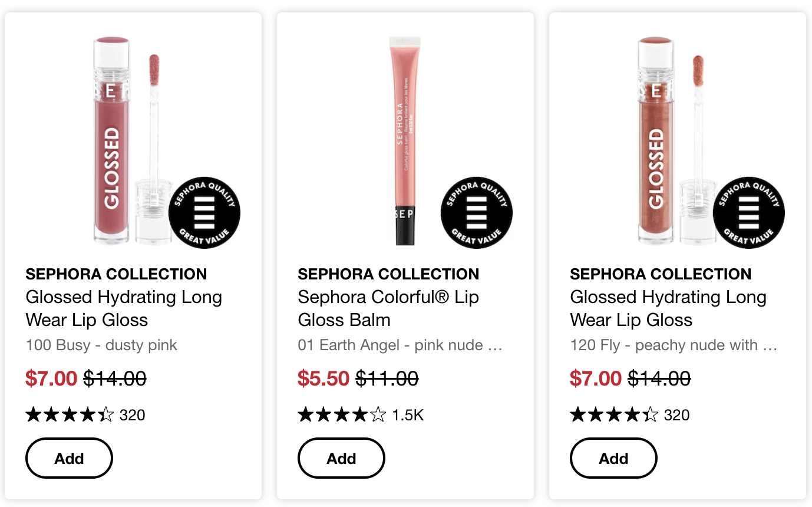Open the Sephora Colorful Lip Gloss Balm title
Viewport: 812px width, 507px height.
tap(388, 308)
